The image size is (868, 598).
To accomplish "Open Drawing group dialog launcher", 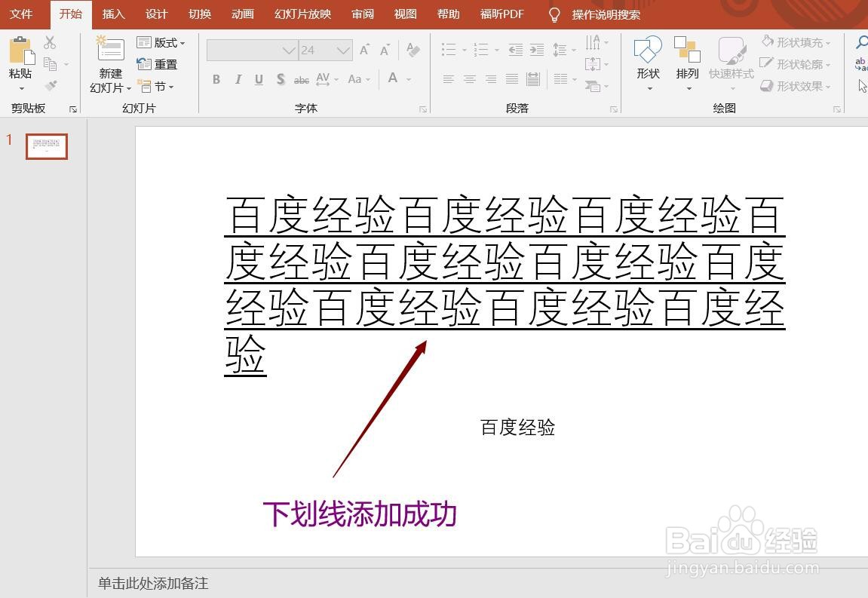I will point(837,109).
